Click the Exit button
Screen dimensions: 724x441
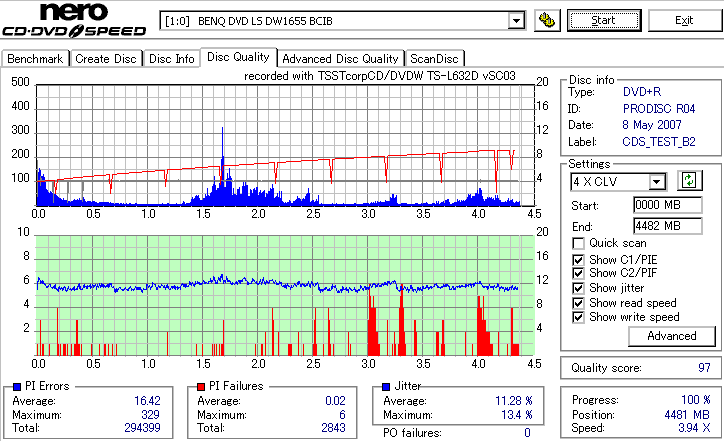[684, 21]
